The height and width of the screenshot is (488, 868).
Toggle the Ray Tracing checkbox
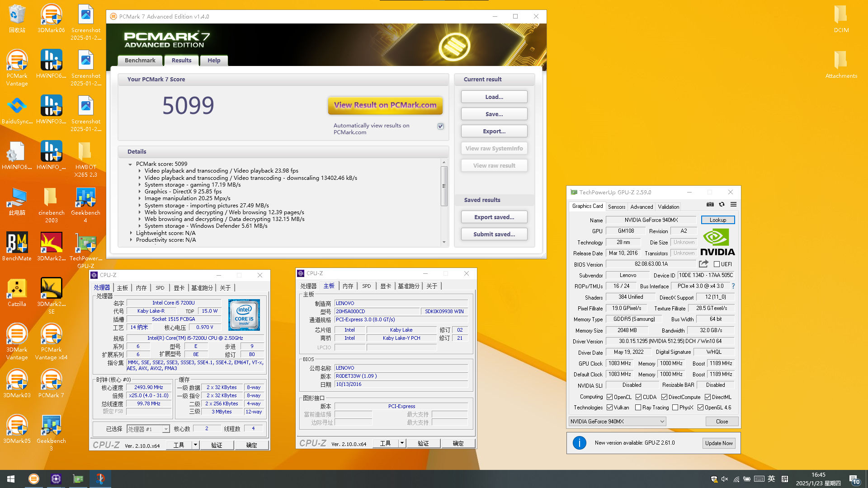(x=638, y=408)
